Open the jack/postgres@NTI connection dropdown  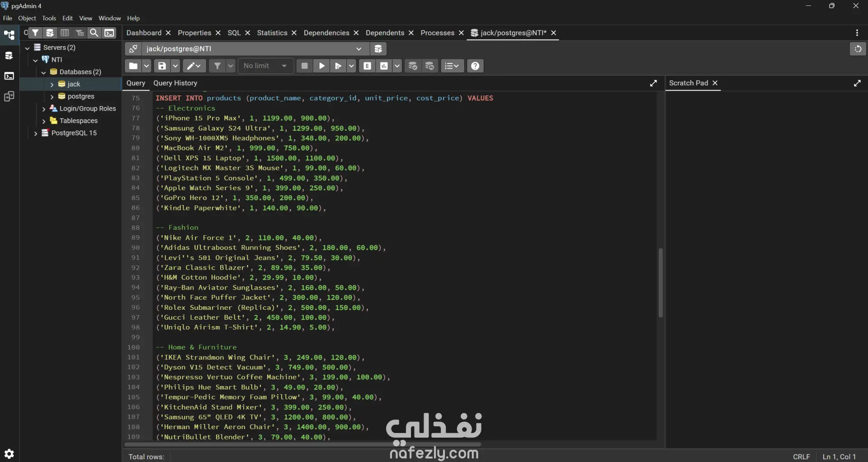tap(256, 49)
